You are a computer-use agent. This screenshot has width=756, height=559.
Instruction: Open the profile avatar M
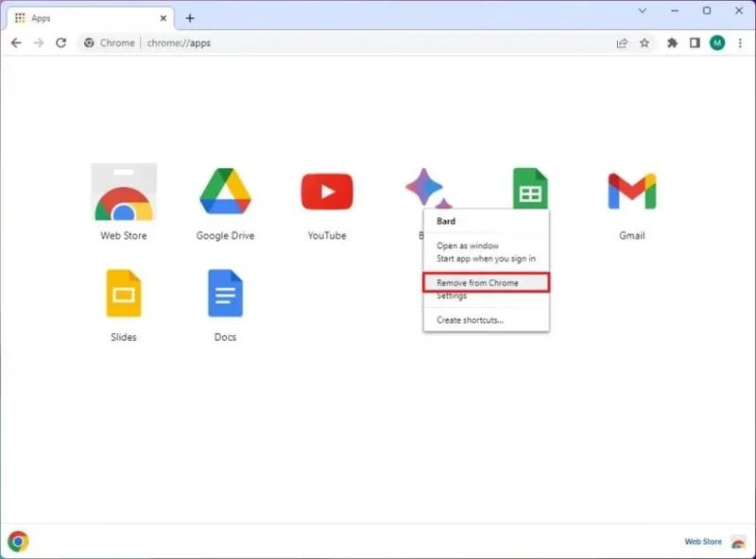click(x=717, y=42)
